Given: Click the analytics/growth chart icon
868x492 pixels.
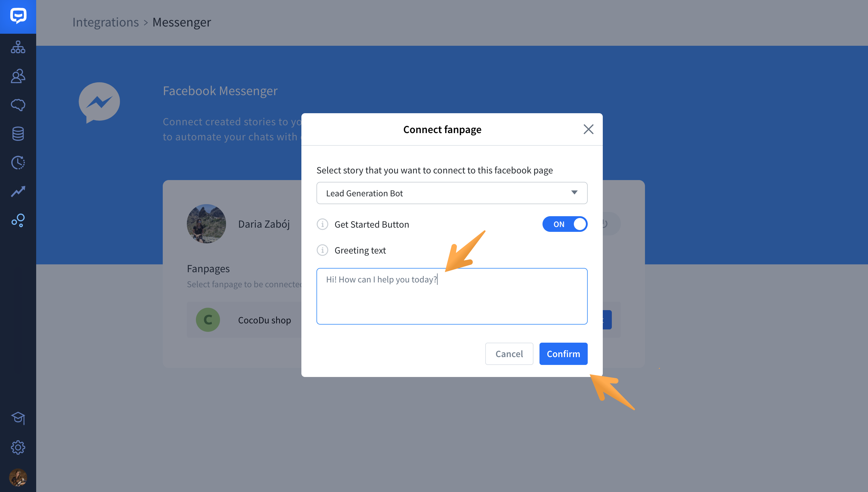Looking at the screenshot, I should (17, 191).
